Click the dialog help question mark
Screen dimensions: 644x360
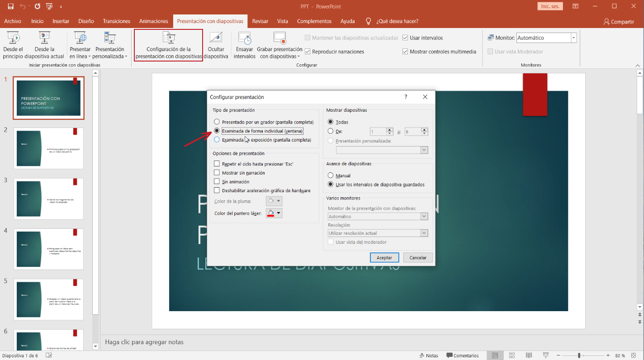(406, 97)
